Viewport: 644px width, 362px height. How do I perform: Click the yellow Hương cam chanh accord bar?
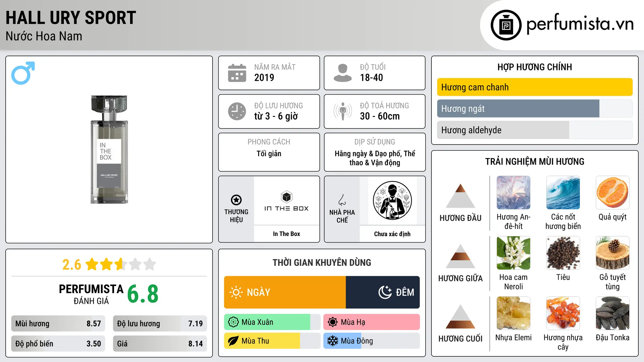(x=535, y=87)
